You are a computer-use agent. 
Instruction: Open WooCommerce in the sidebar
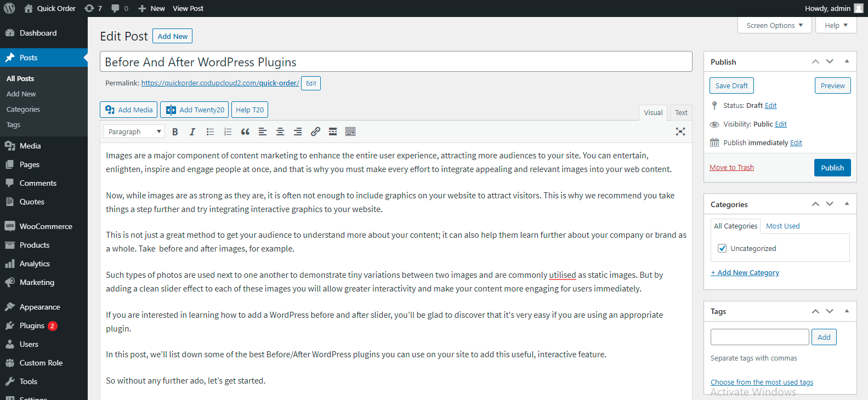pos(44,226)
